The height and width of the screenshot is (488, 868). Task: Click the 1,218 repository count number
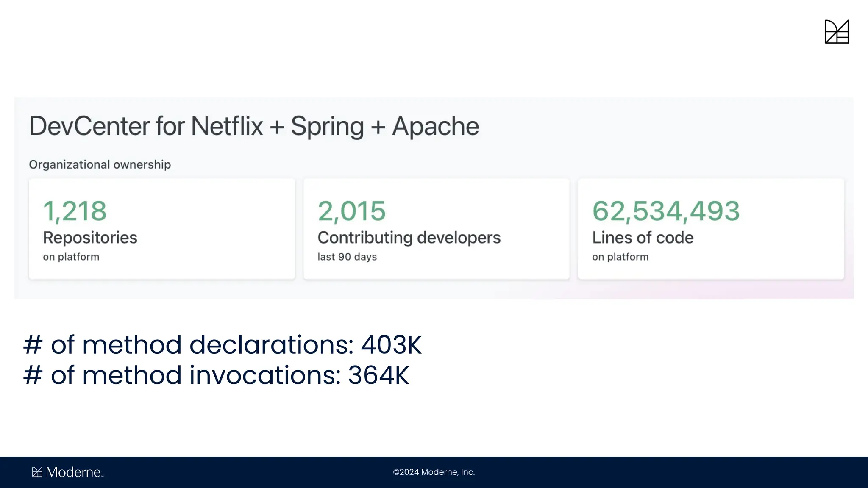(75, 211)
